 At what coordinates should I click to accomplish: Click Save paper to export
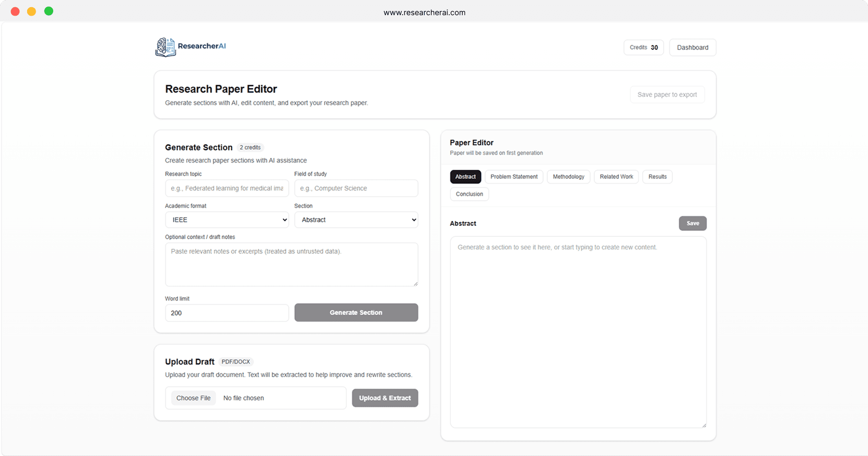pos(667,94)
